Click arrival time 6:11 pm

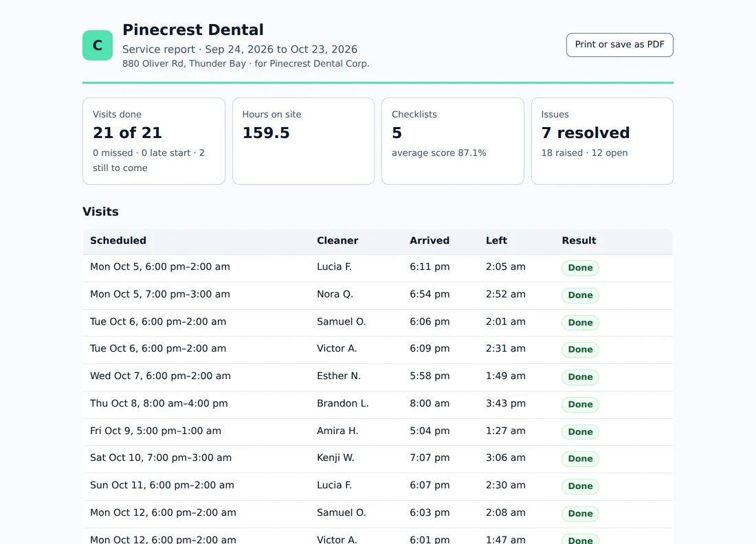click(430, 267)
